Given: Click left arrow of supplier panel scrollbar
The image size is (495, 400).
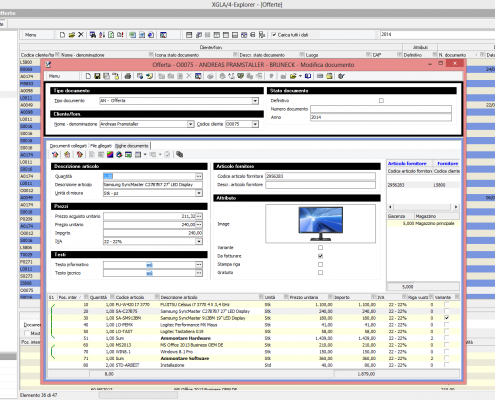Looking at the screenshot, I should (390, 207).
